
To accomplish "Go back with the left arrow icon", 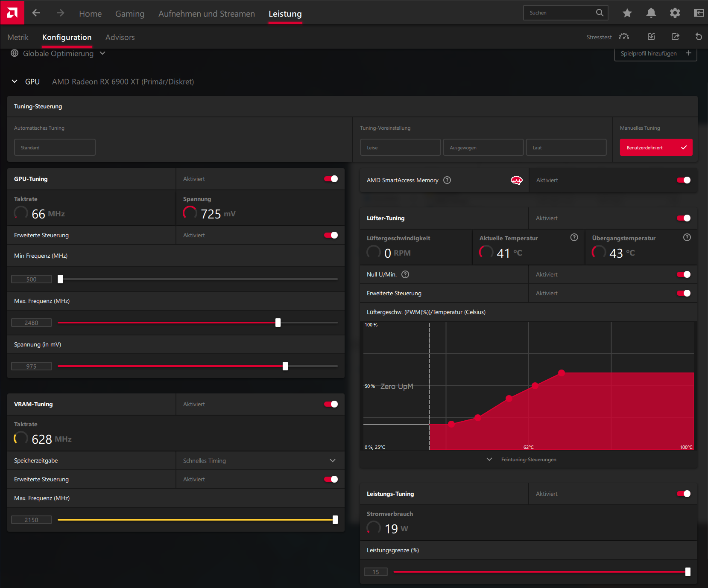I will pos(36,13).
